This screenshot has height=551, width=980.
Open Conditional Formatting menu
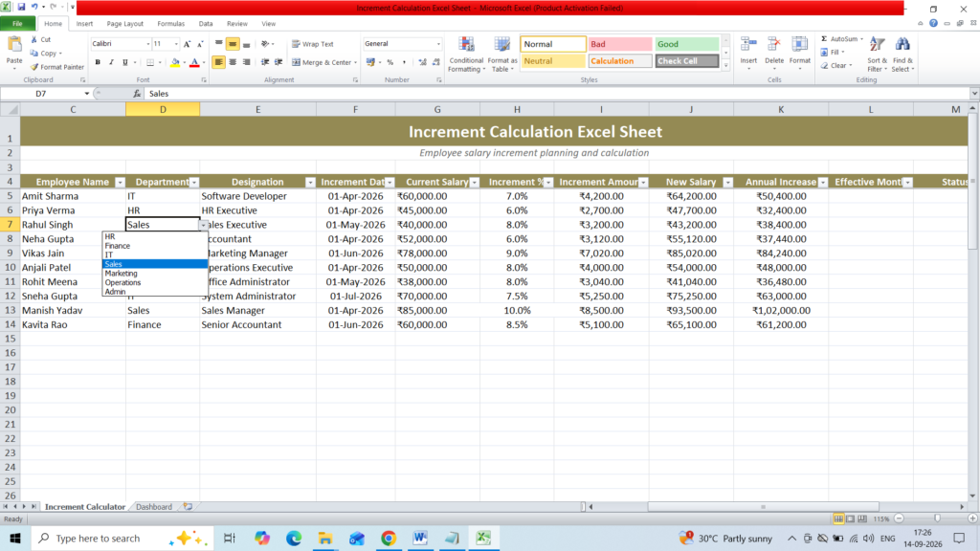(466, 55)
